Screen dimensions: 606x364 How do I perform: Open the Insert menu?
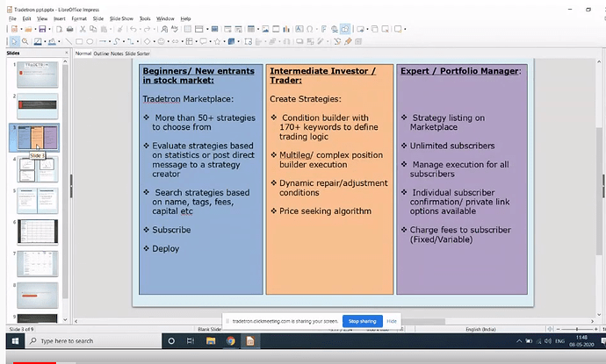[x=59, y=18]
